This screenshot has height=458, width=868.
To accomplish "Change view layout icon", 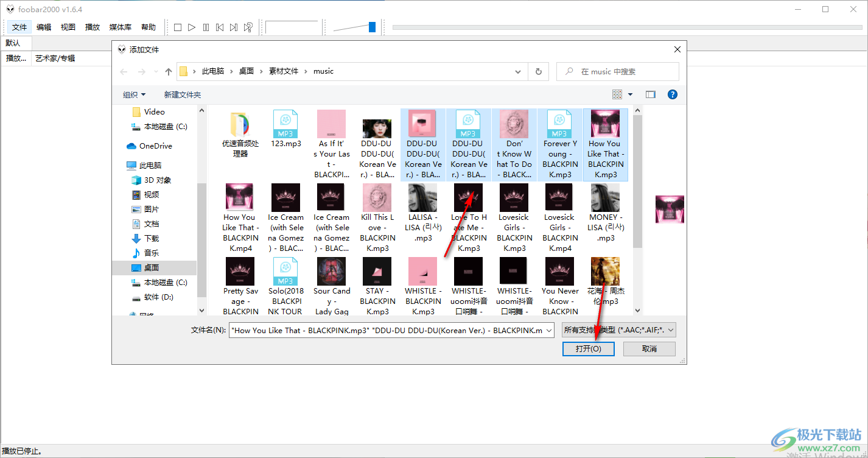I will [617, 94].
